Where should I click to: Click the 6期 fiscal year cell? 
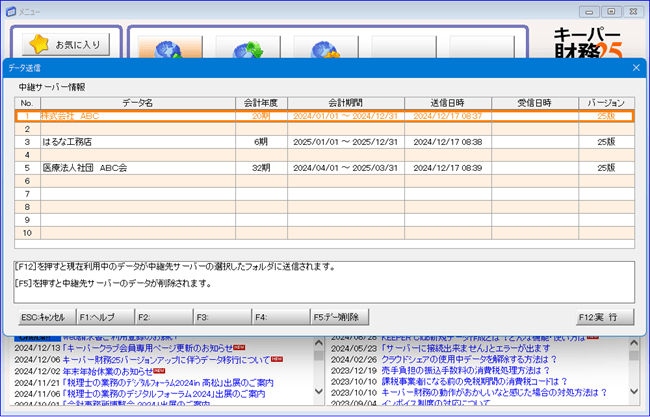point(261,142)
